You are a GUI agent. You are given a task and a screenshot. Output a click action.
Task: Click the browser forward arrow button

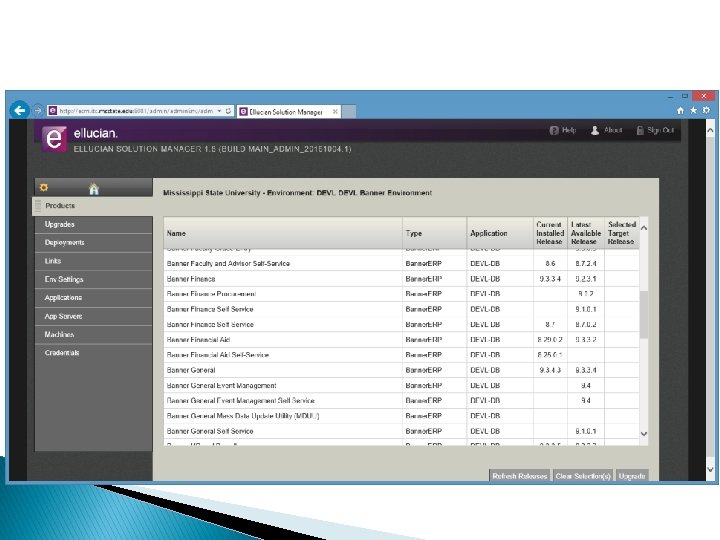pos(38,111)
